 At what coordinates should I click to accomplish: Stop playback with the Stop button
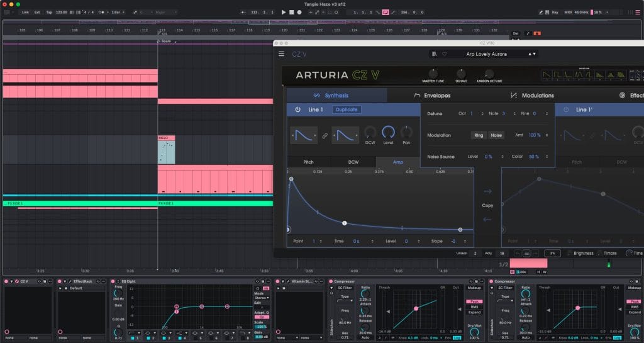[292, 13]
